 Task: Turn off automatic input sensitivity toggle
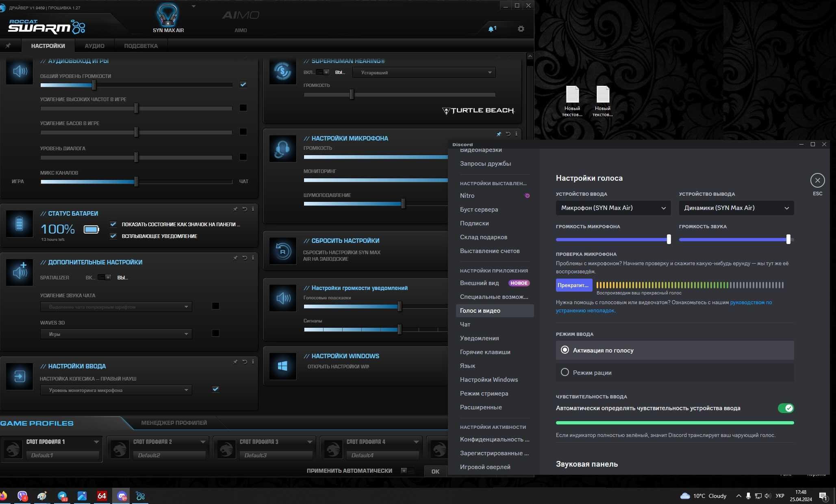[x=786, y=408]
